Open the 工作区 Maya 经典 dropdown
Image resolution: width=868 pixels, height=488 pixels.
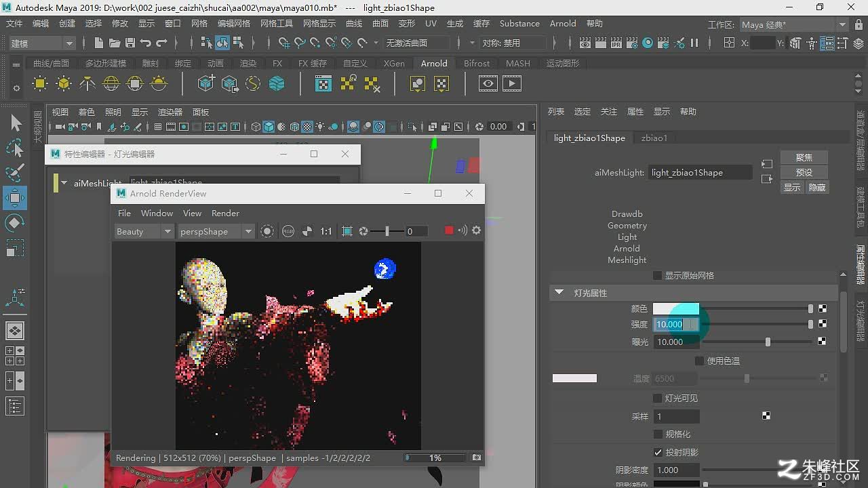click(793, 24)
